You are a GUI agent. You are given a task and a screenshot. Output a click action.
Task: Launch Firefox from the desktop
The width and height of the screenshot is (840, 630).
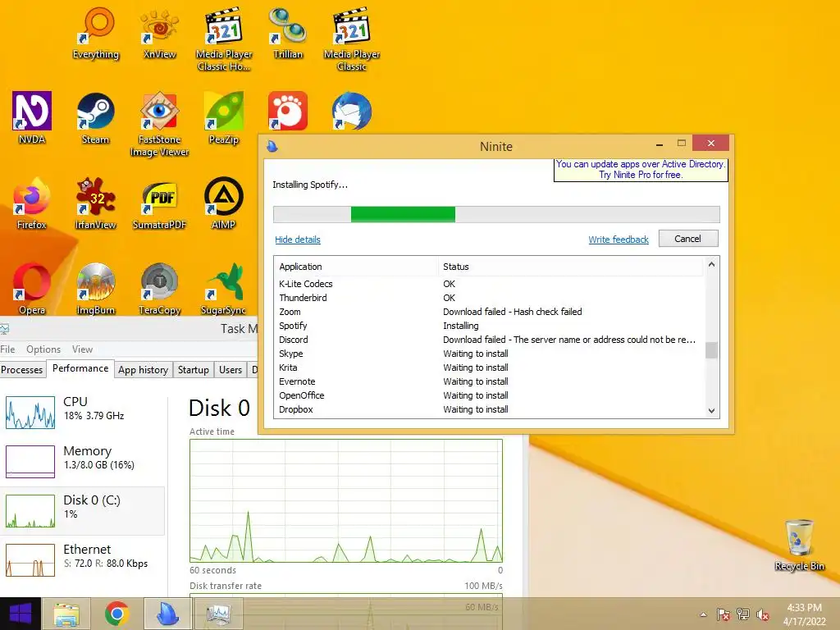point(32,203)
